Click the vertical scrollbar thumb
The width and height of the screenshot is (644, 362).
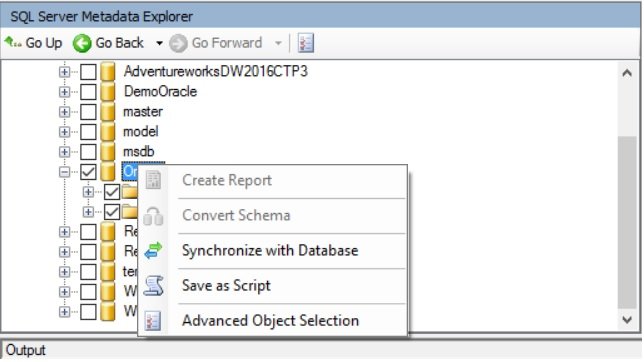pos(627,222)
